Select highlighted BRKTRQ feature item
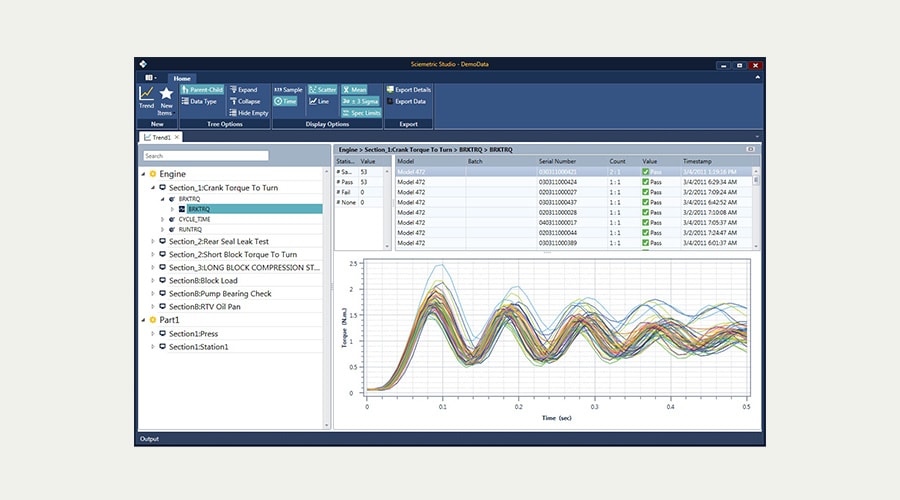900x500 pixels. pos(254,210)
